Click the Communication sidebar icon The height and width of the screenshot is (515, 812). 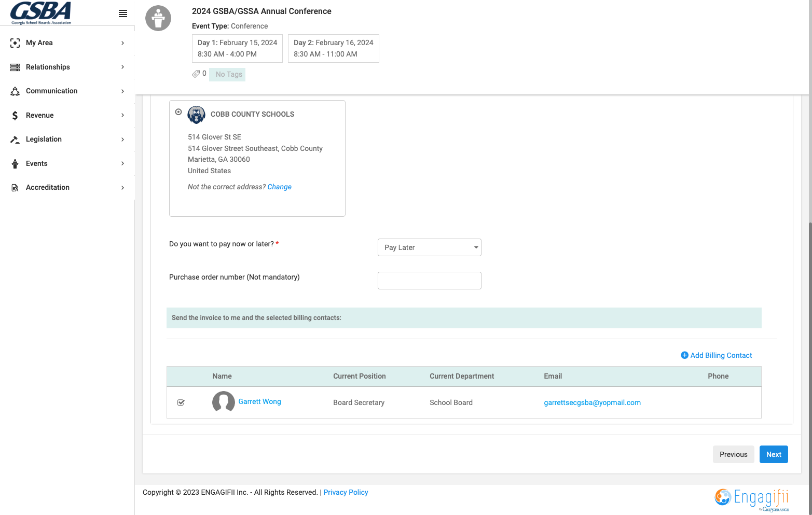15,91
